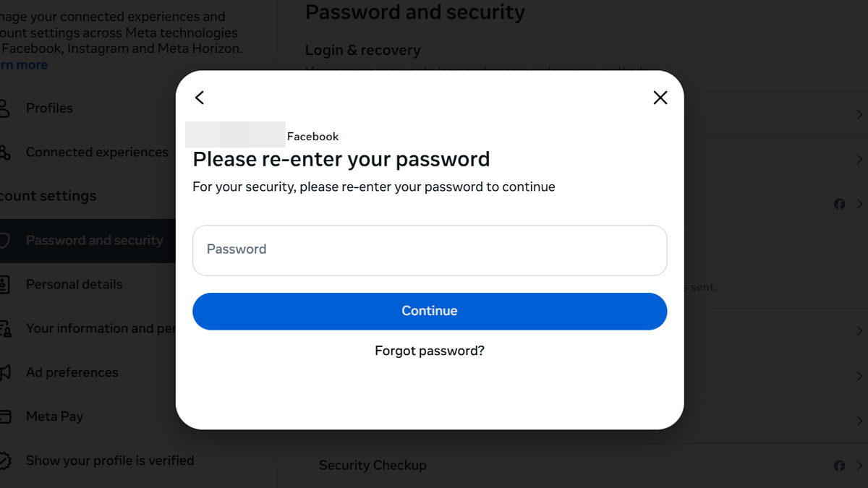Dismiss the re-enter password dialog
Viewport: 868px width, 488px height.
click(660, 97)
